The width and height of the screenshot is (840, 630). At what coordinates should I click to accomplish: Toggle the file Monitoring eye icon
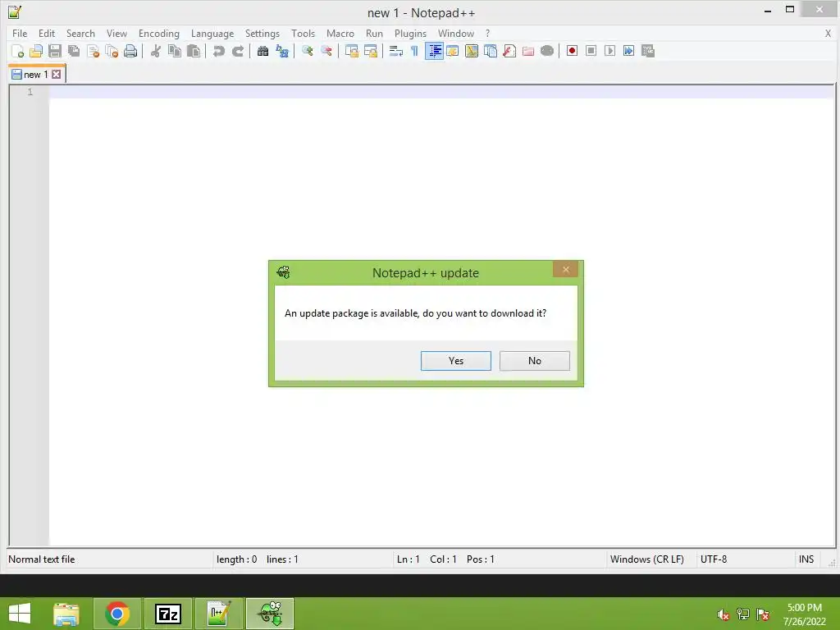tap(547, 51)
